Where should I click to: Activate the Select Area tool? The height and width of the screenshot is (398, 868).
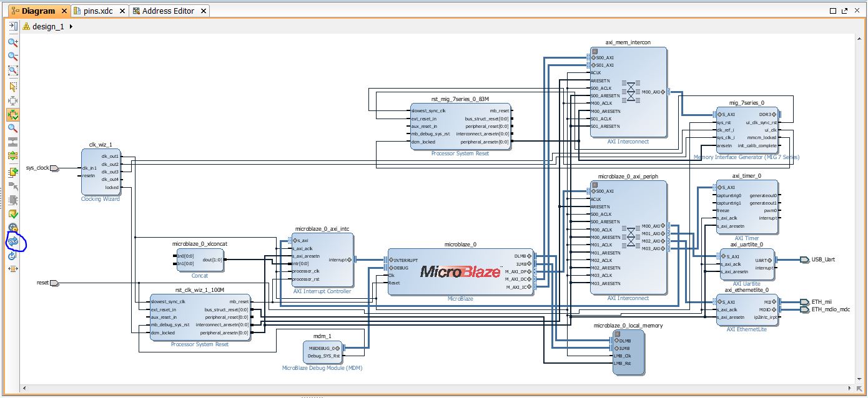click(12, 87)
